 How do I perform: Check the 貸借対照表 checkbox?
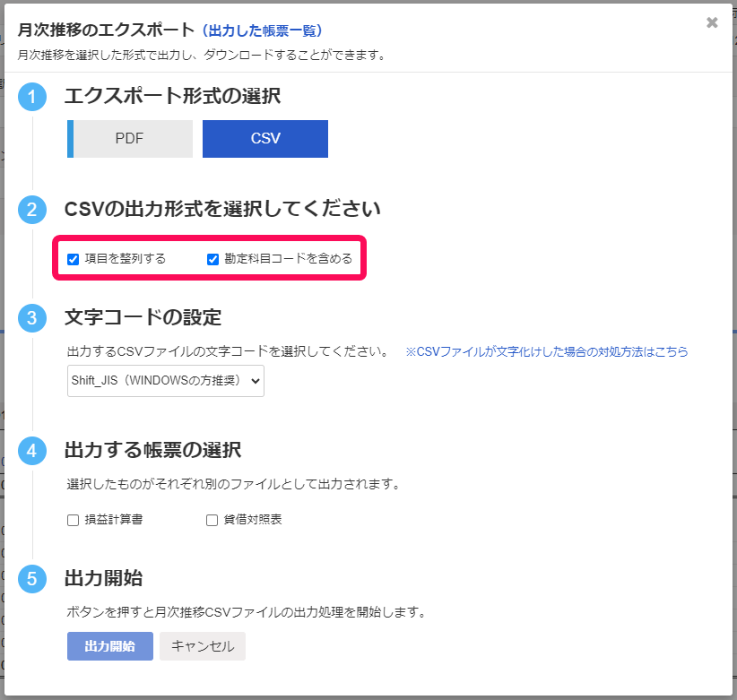click(x=212, y=520)
